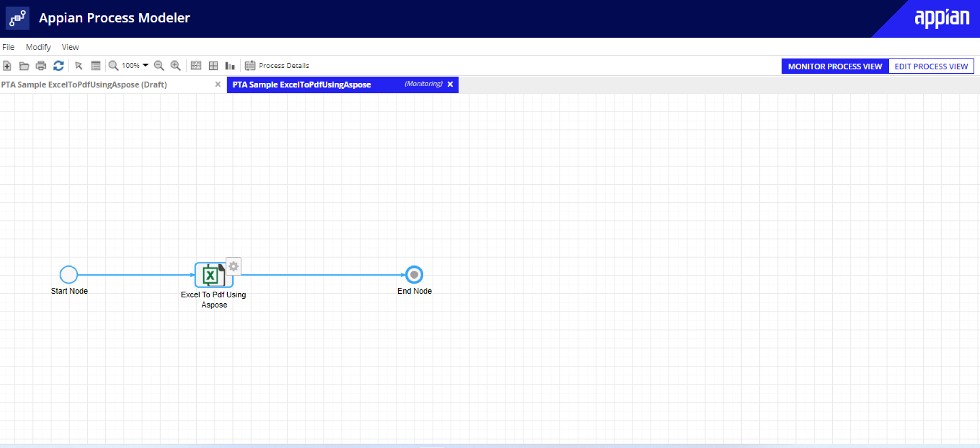Click the gear icon on the Excel node
This screenshot has height=448, width=980.
[234, 266]
